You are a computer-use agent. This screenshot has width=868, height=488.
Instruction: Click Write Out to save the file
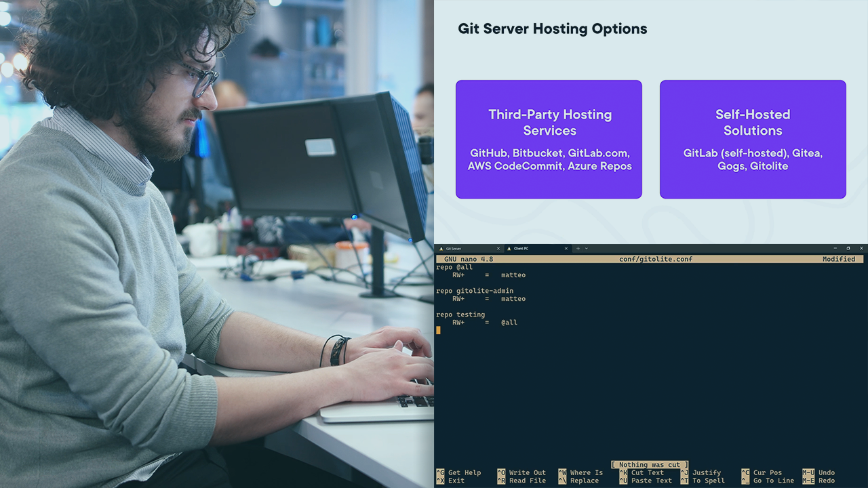[528, 472]
